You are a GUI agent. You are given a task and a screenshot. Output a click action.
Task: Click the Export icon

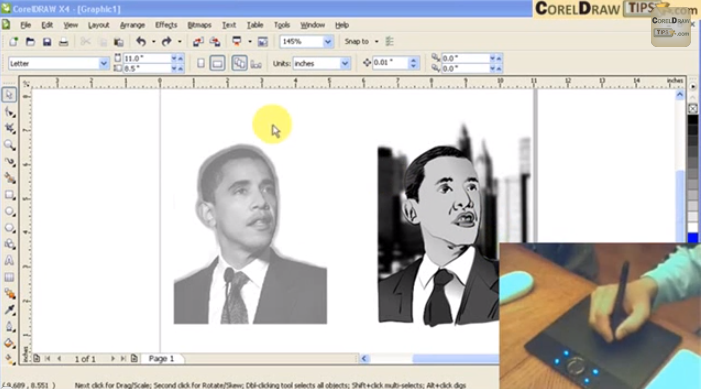215,42
